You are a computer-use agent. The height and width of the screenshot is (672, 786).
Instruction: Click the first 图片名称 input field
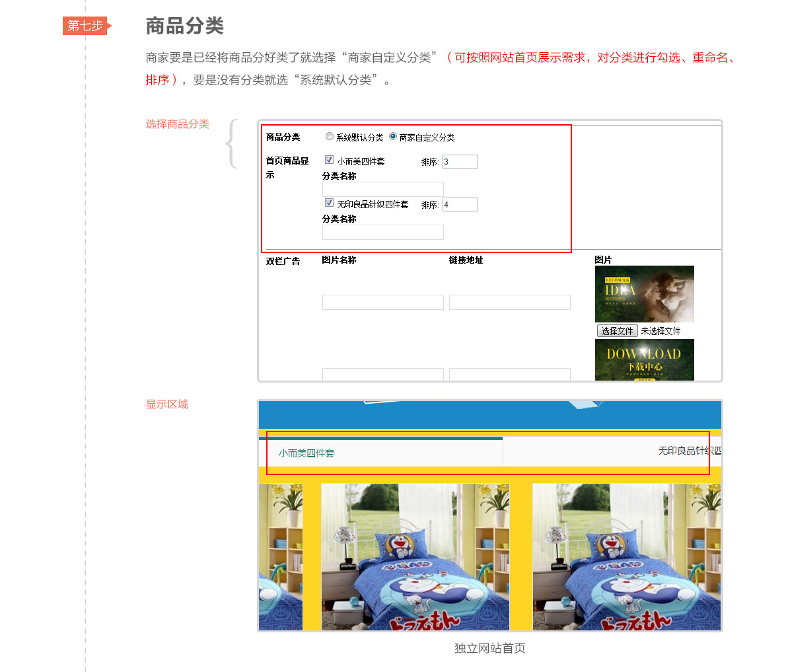tap(383, 303)
